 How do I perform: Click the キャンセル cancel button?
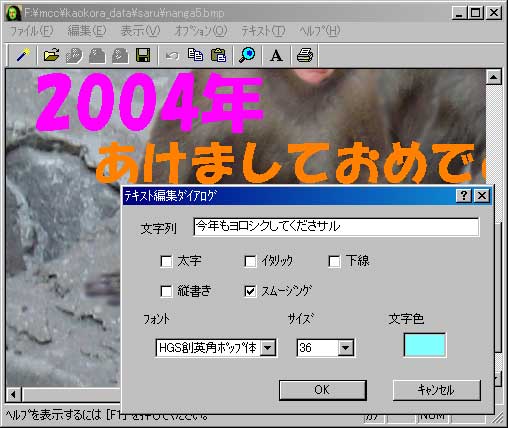coord(437,390)
